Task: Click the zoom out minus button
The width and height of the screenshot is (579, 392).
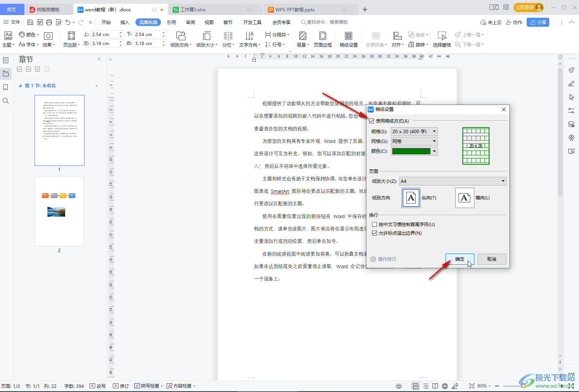Action: pyautogui.click(x=497, y=386)
